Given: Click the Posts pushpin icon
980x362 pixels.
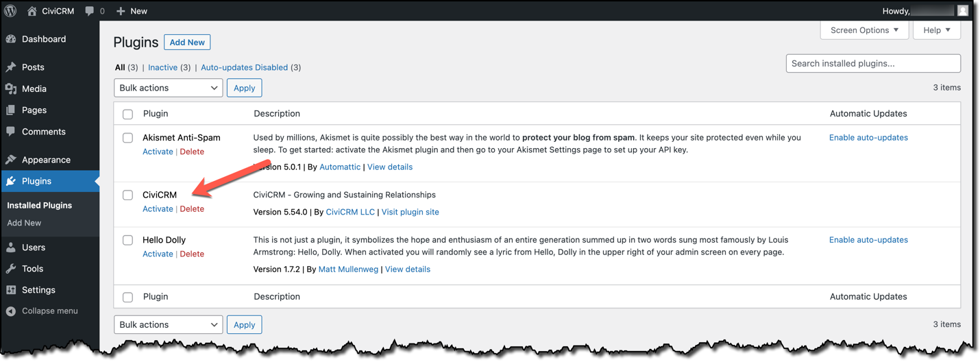Looking at the screenshot, I should point(11,67).
